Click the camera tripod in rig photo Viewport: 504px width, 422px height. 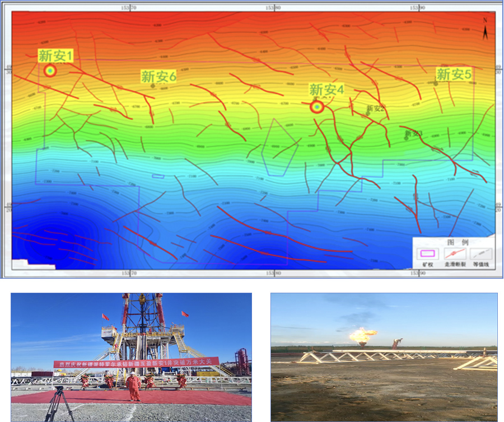pyautogui.click(x=59, y=404)
